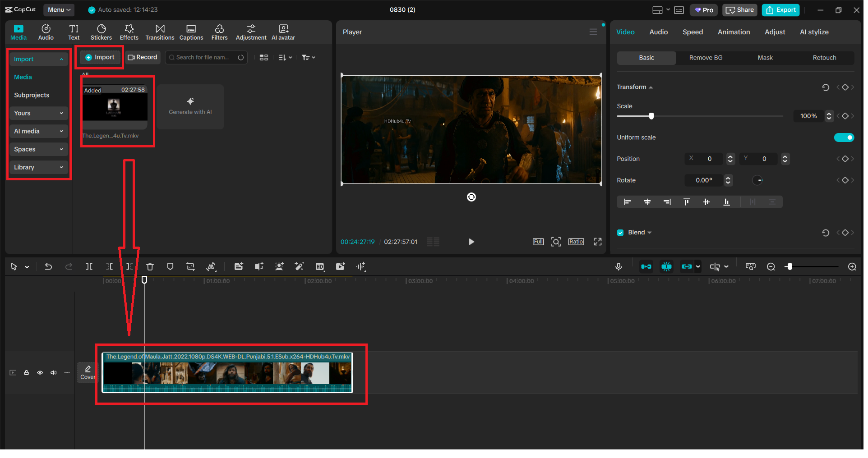Open the media sort dropdown
Viewport: 868px width, 458px height.
point(285,58)
